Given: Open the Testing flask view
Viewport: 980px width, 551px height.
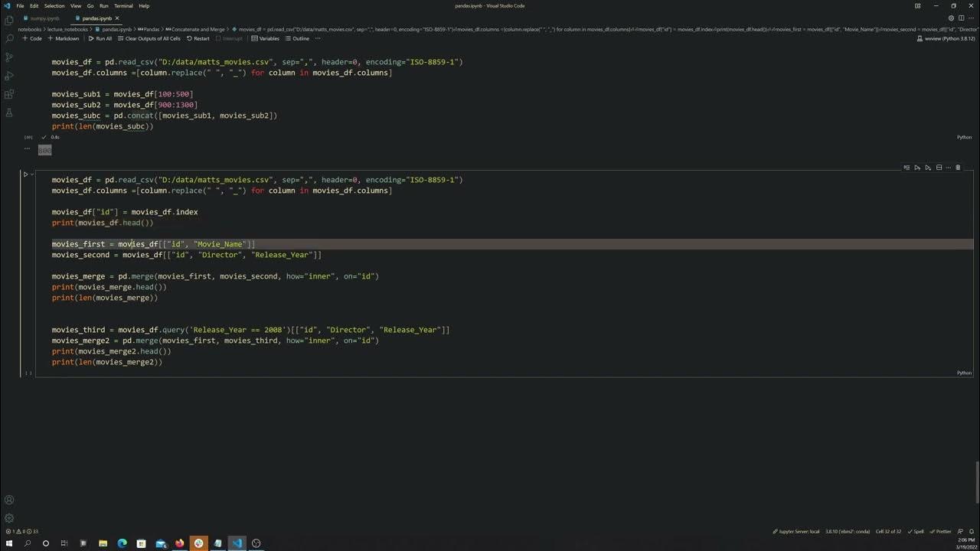Looking at the screenshot, I should pos(9,112).
